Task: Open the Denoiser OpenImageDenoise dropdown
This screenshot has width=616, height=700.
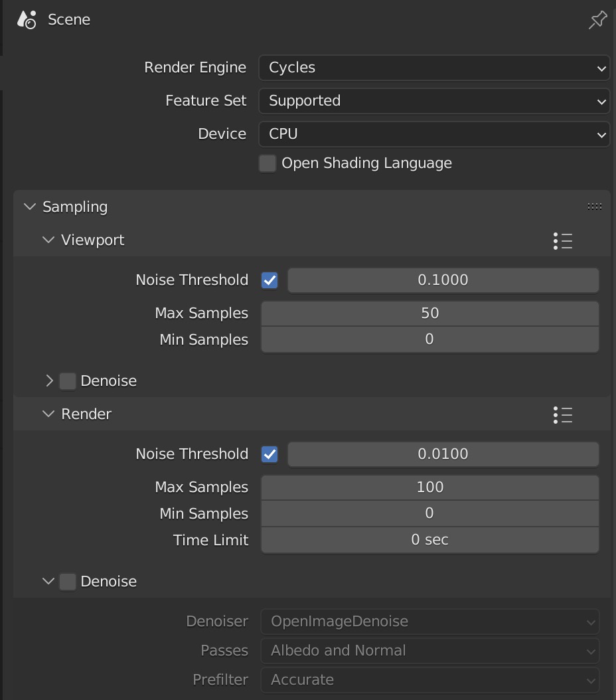Action: tap(430, 622)
